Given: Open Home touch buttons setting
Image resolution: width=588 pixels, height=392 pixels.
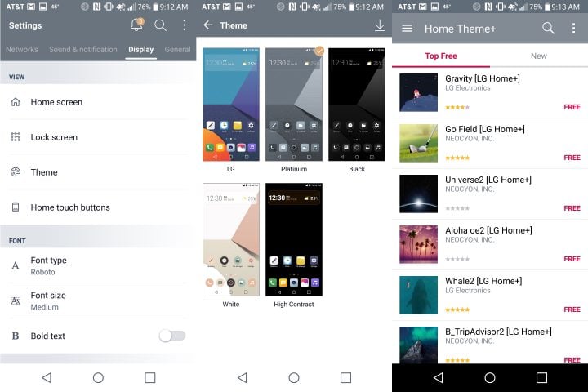Looking at the screenshot, I should point(98,207).
